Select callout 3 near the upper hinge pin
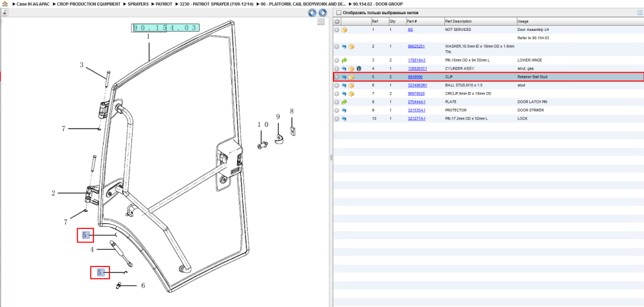This screenshot has width=644, height=307. click(81, 65)
